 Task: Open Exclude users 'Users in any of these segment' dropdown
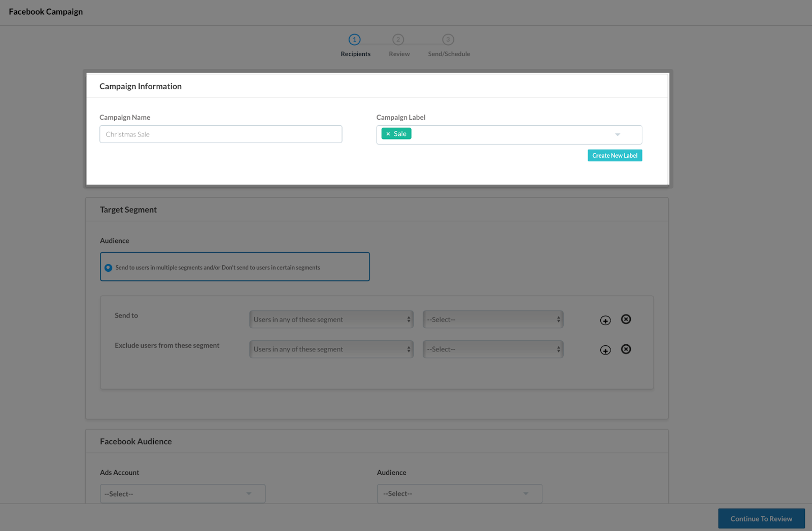click(331, 349)
